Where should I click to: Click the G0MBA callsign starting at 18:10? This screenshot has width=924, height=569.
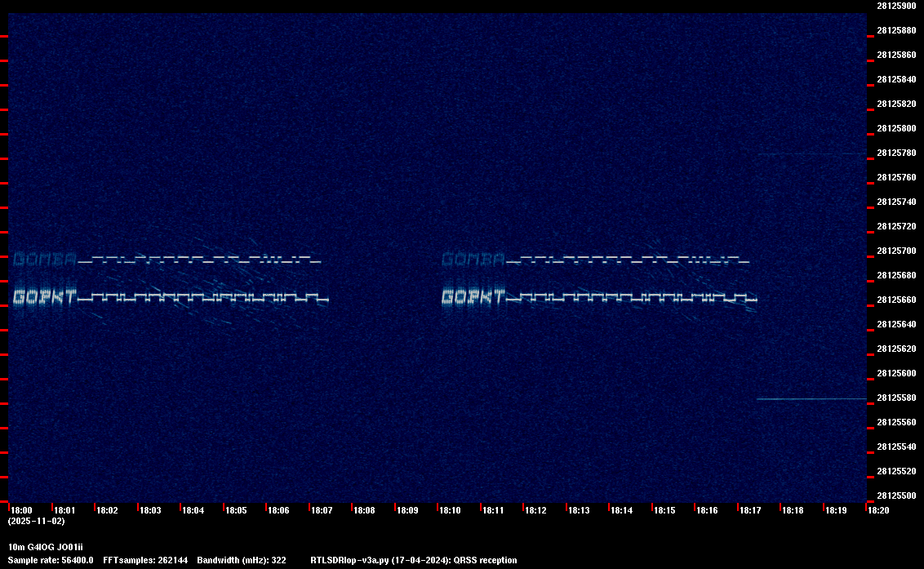tap(473, 259)
